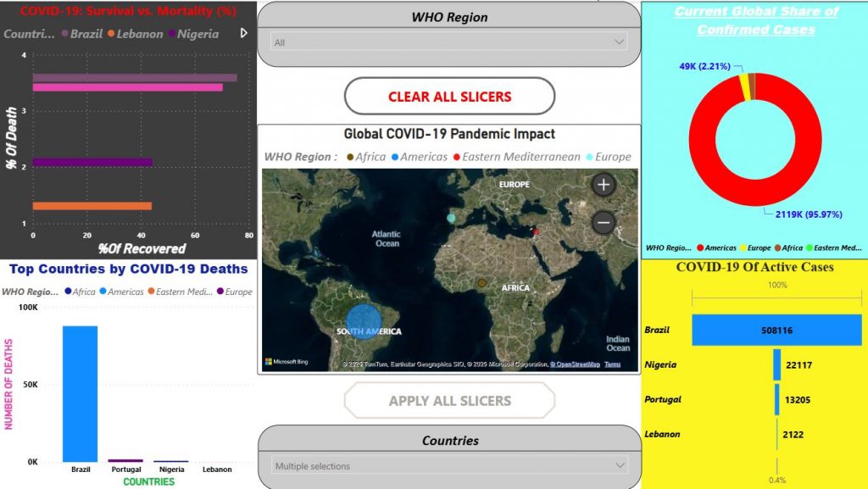Screen dimensions: 868x489
Task: Zoom out of the map with the minus button
Action: [604, 222]
